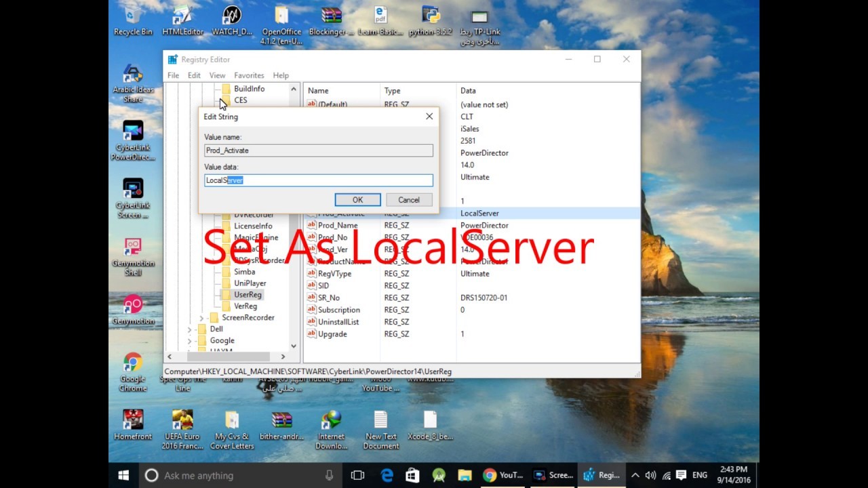
Task: Click the CyberLink Screen Recorder desktop icon
Action: pos(133,199)
